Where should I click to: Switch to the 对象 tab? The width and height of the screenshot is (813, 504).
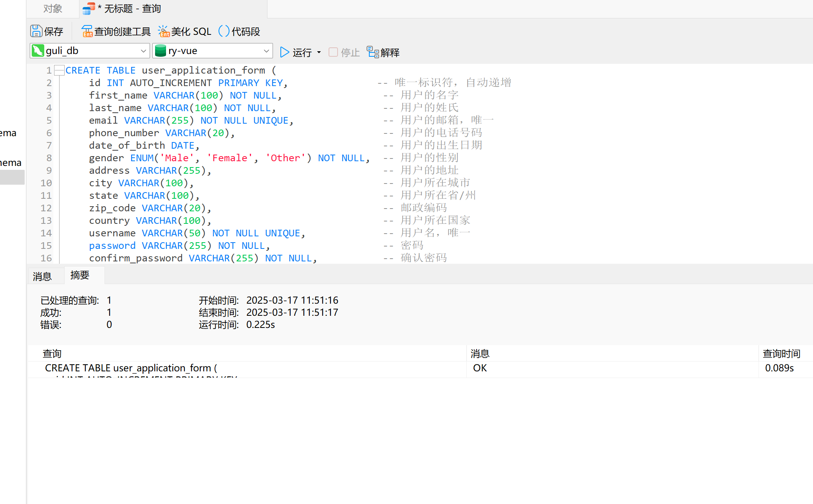52,9
